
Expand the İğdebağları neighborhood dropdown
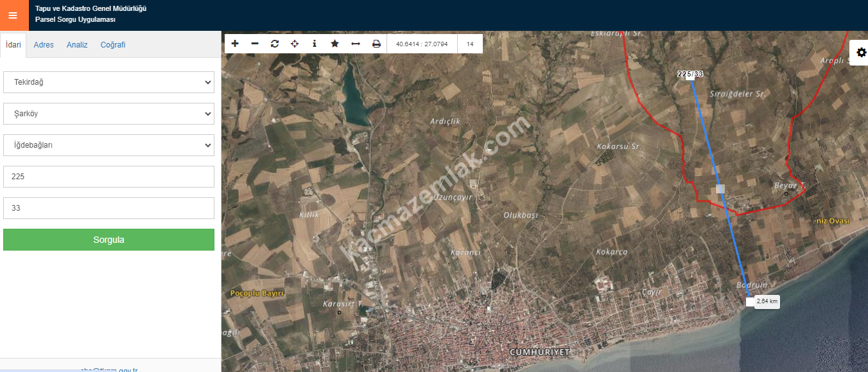coord(108,145)
